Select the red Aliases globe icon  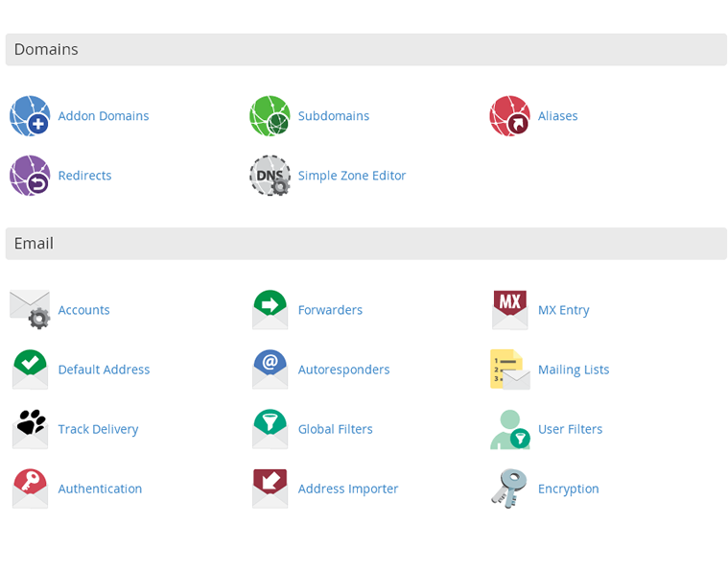tap(509, 116)
